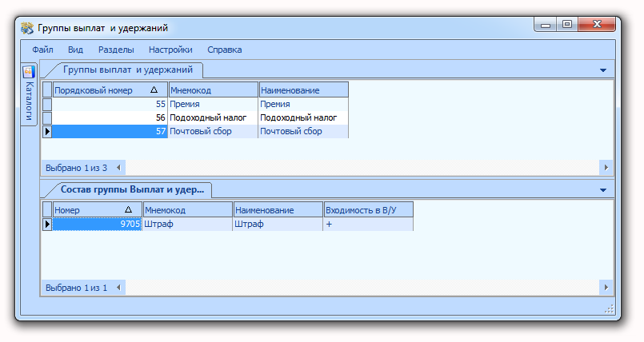
Task: Expand the Группы выплат и удержаний panel dropdown arrow
Action: 603,70
